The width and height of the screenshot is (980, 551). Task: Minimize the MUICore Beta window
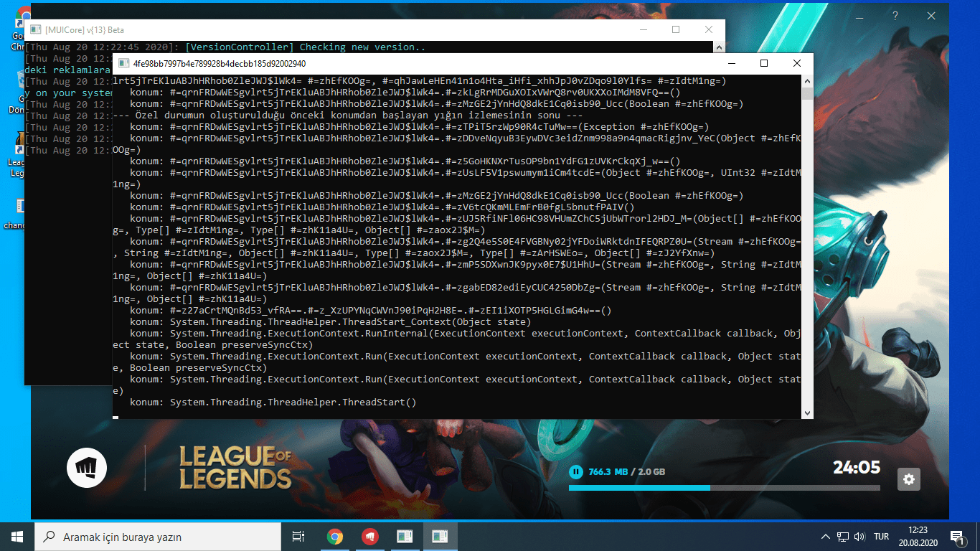643,29
